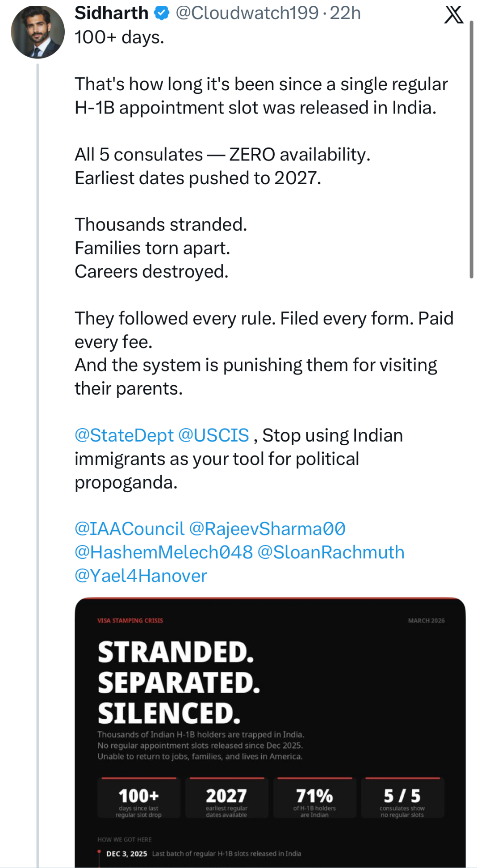The height and width of the screenshot is (868, 477).
Task: Open the @SloanRachmuth mention
Action: click(331, 552)
